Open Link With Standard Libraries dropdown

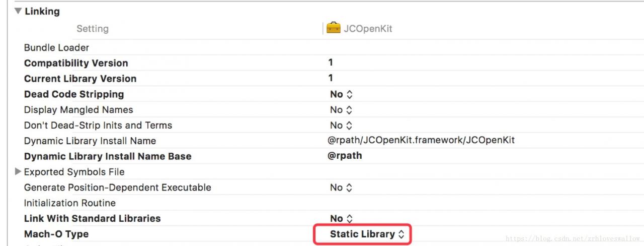[341, 219]
